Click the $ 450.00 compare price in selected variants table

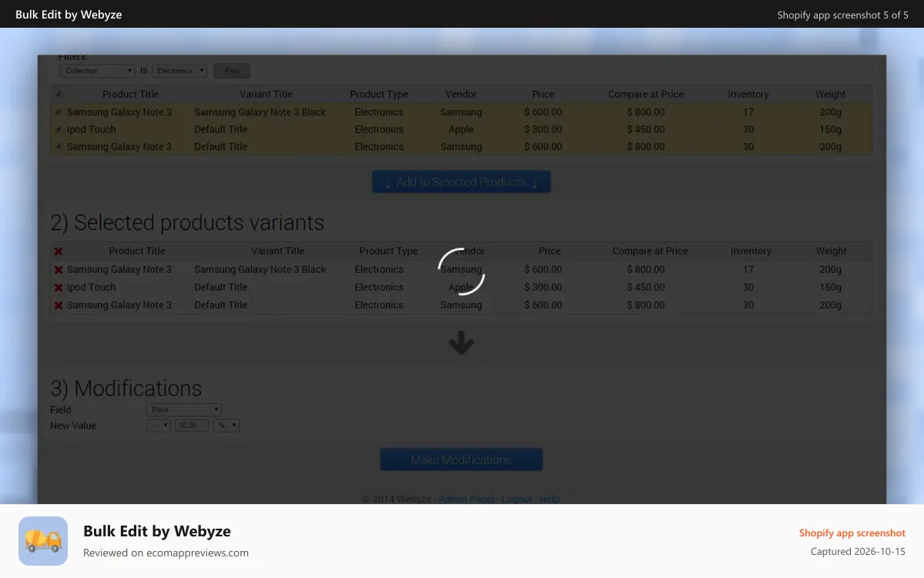tap(646, 287)
